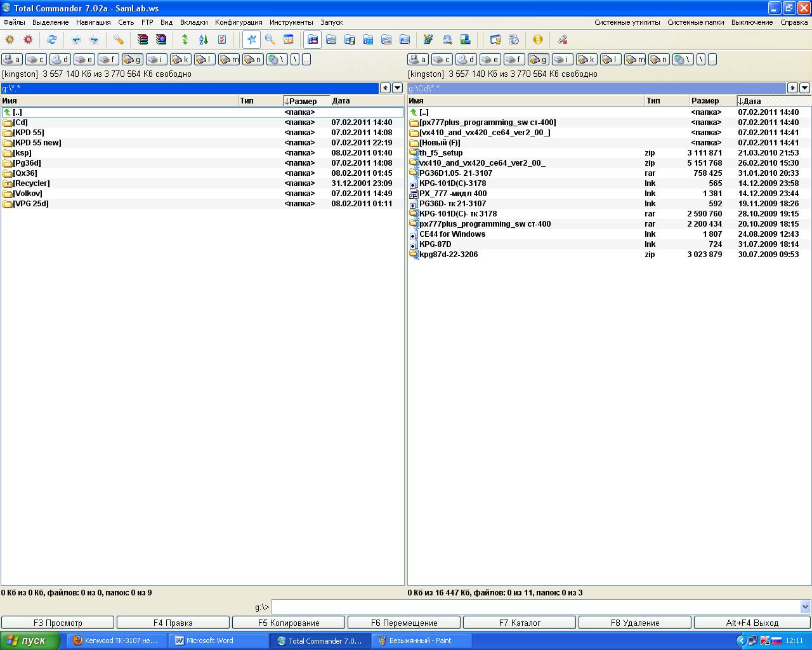Switch left panel to drive c

pyautogui.click(x=36, y=59)
